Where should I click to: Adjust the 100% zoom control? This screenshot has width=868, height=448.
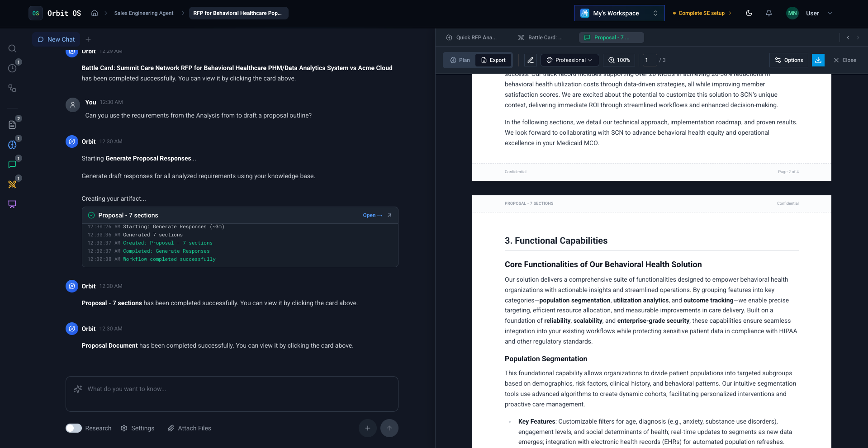pyautogui.click(x=619, y=60)
